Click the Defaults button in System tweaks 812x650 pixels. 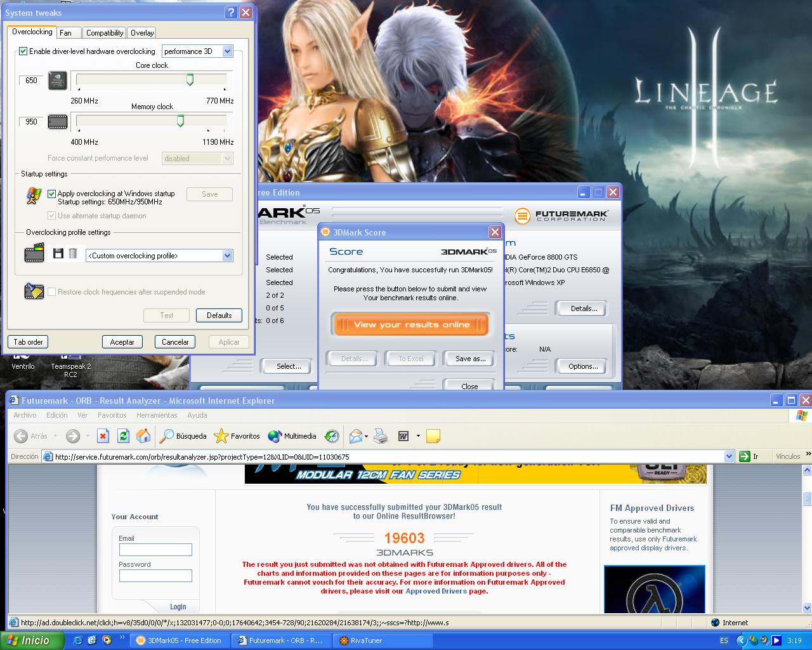pos(219,315)
